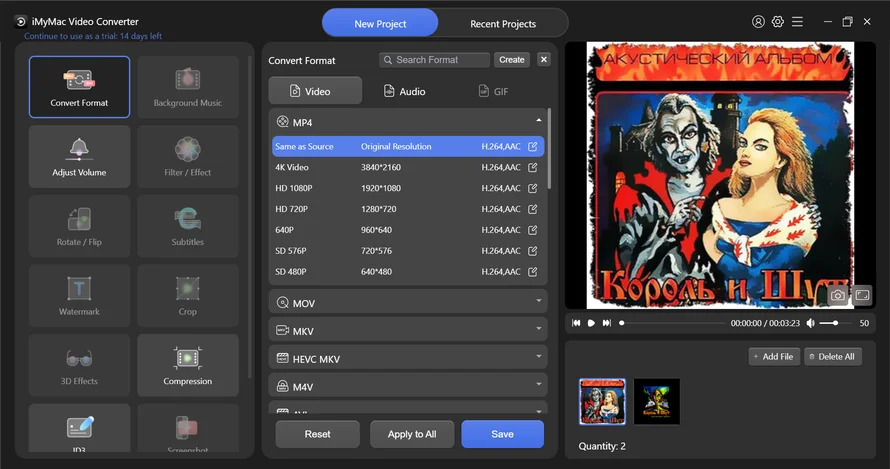
Task: Select the first video thumbnail
Action: pyautogui.click(x=602, y=402)
